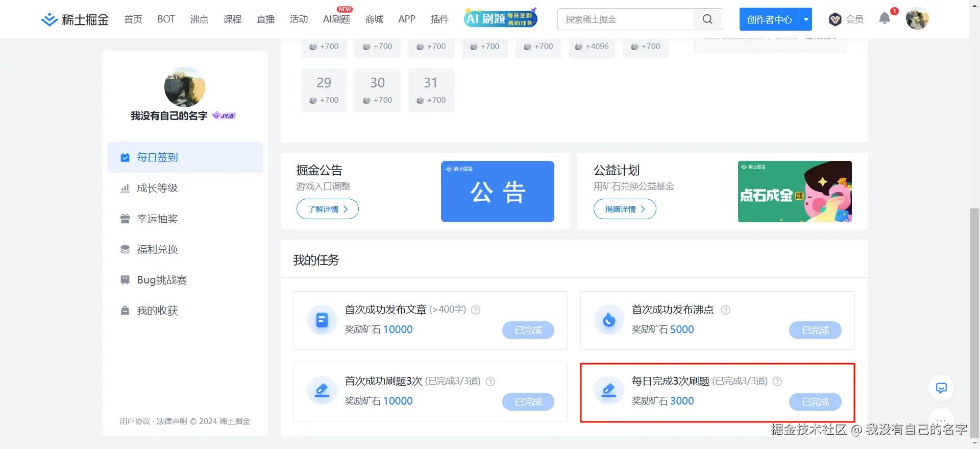This screenshot has height=449, width=980.
Task: Go to 首页 in top navigation
Action: (133, 19)
